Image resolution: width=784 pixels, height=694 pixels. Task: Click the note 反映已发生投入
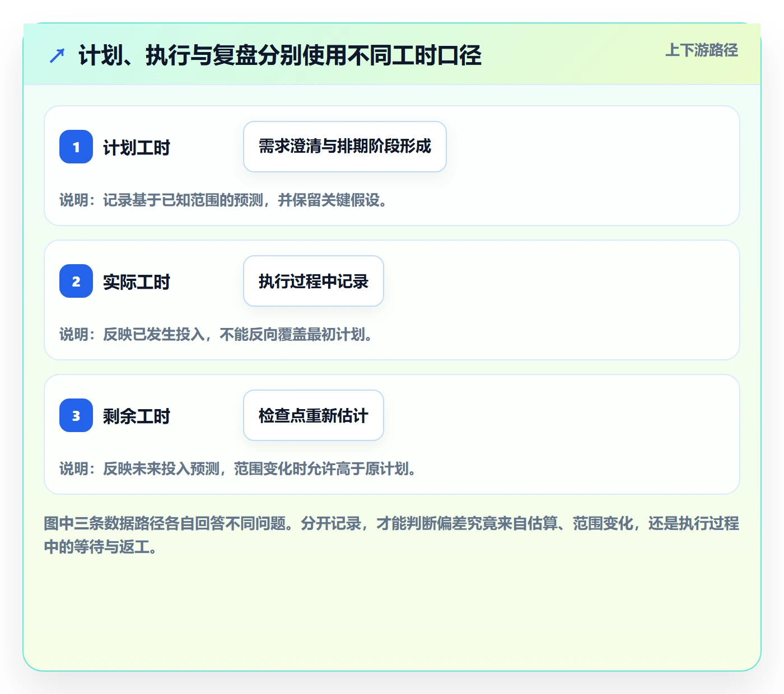216,334
